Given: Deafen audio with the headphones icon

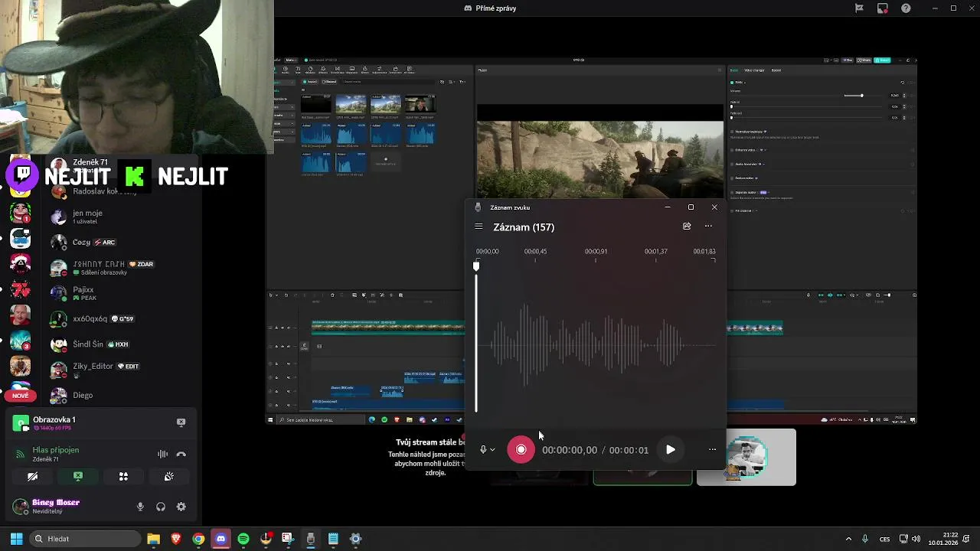Looking at the screenshot, I should [161, 507].
